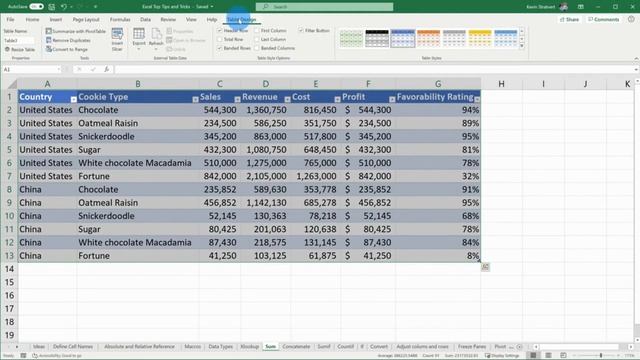
Task: Toggle the Total Row checkbox
Action: pyautogui.click(x=220, y=40)
